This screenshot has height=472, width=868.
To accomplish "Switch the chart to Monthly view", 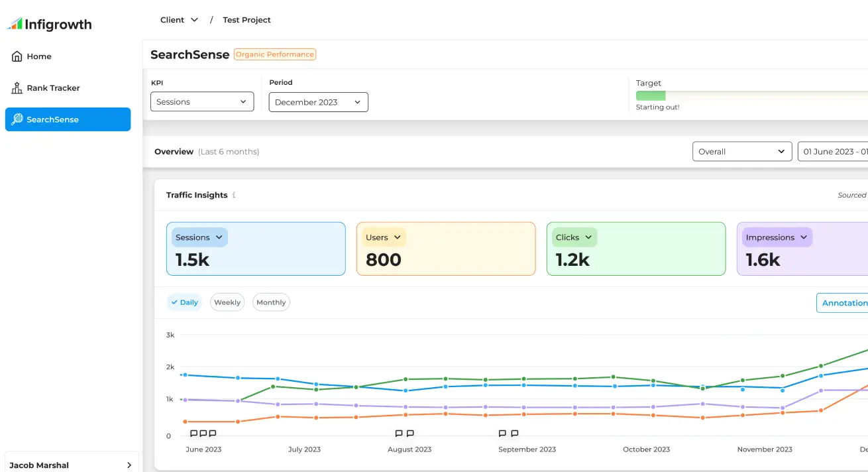I will (271, 302).
